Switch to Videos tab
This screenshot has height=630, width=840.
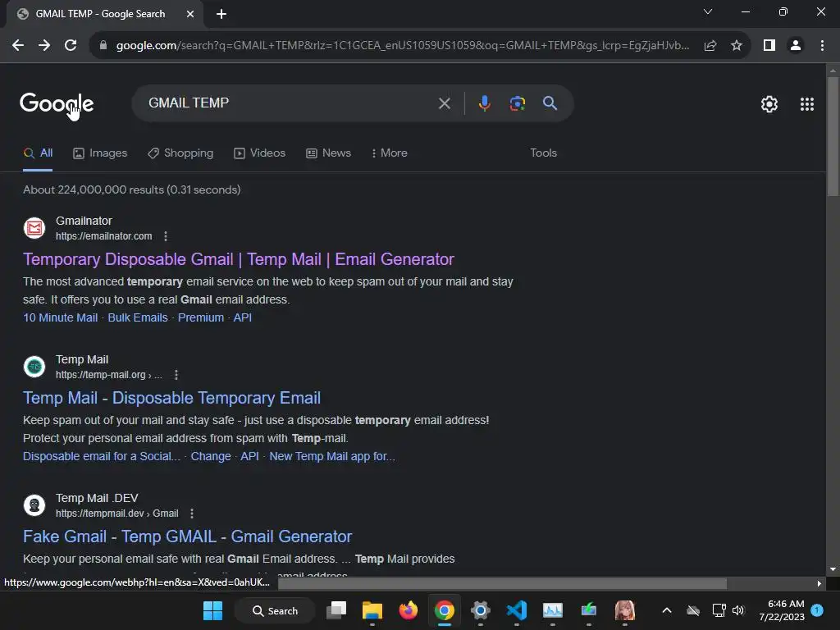tap(259, 153)
